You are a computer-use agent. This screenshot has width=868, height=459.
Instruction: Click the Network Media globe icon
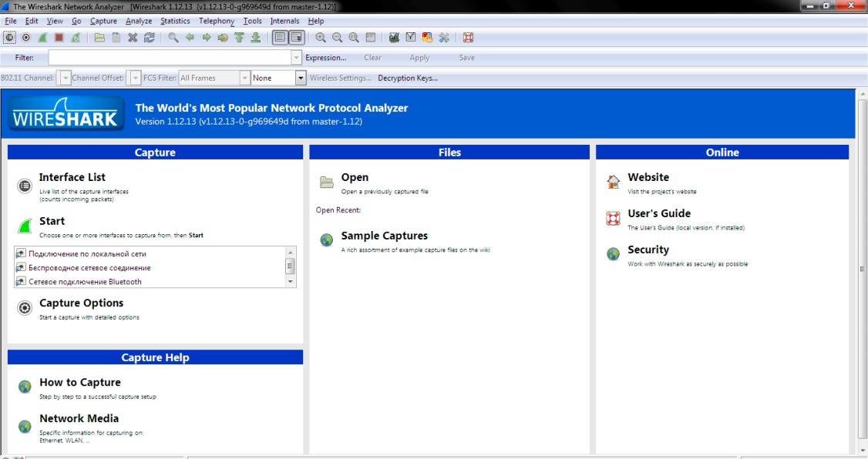[x=25, y=427]
